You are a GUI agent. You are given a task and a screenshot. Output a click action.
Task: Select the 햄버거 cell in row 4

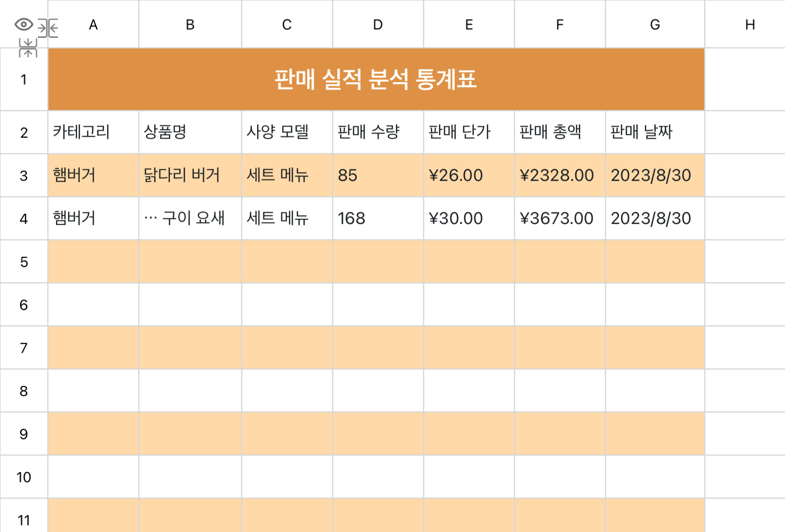coord(93,219)
